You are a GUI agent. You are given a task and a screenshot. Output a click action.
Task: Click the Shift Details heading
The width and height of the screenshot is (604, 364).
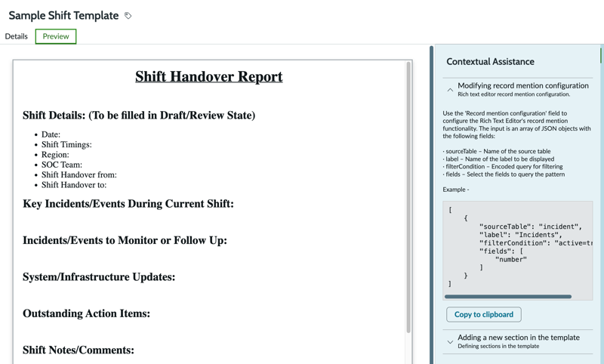pyautogui.click(x=139, y=116)
